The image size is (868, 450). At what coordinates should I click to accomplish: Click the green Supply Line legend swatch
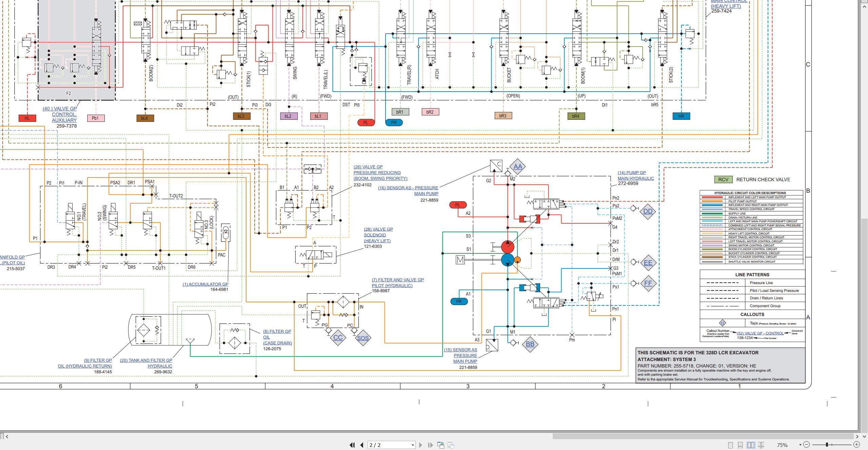[712, 213]
